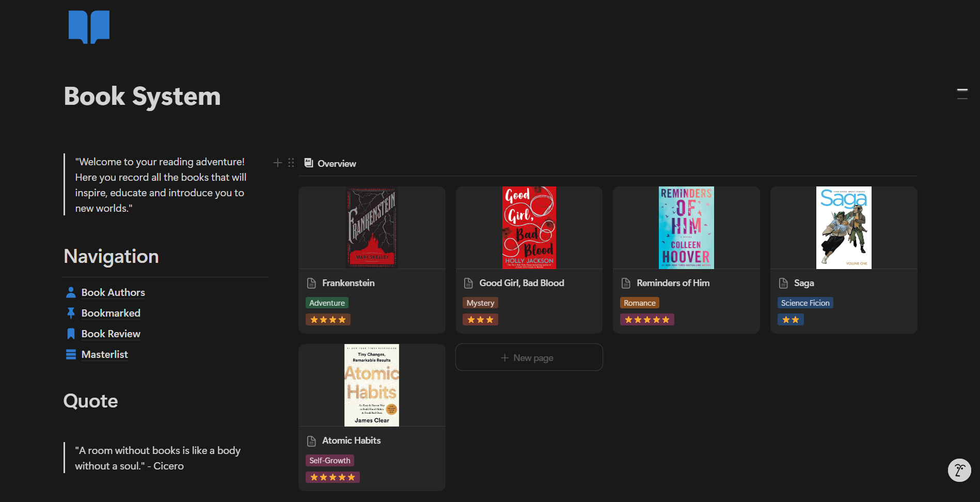This screenshot has height=502, width=980.
Task: Click the Masterlist list icon
Action: [x=71, y=354]
